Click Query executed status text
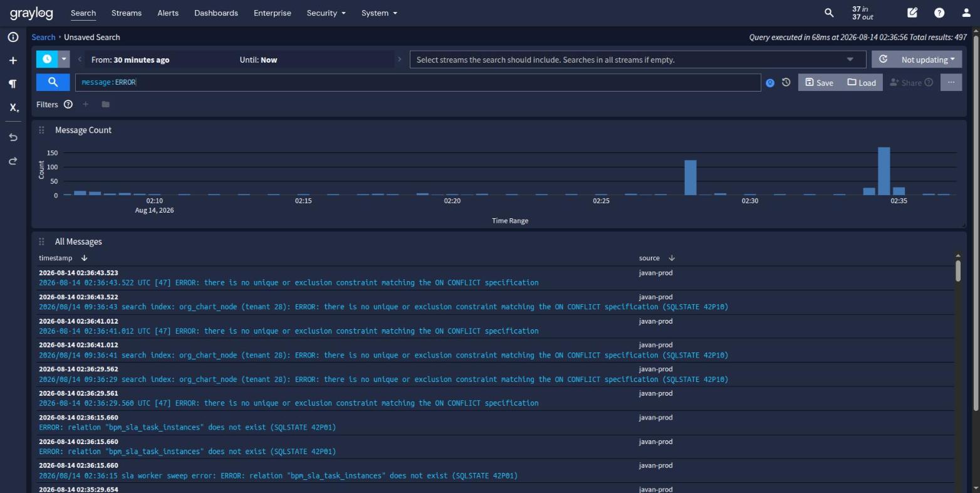 [x=858, y=37]
